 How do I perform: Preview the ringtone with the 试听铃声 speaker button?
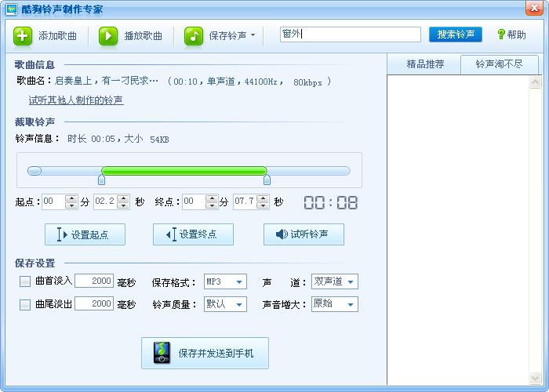[304, 234]
